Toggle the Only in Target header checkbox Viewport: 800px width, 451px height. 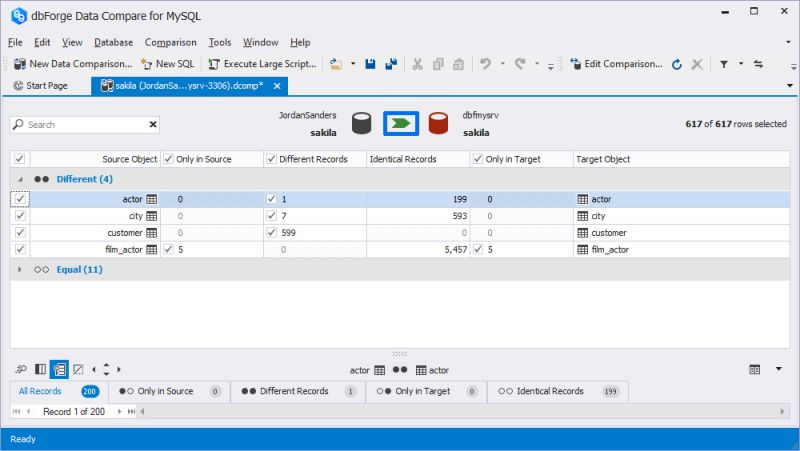(x=478, y=159)
